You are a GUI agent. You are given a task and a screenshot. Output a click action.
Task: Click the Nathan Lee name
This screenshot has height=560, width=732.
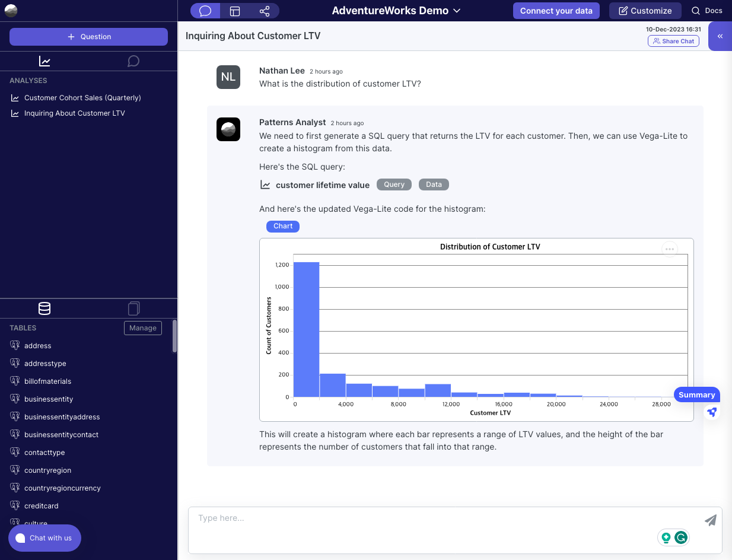282,71
